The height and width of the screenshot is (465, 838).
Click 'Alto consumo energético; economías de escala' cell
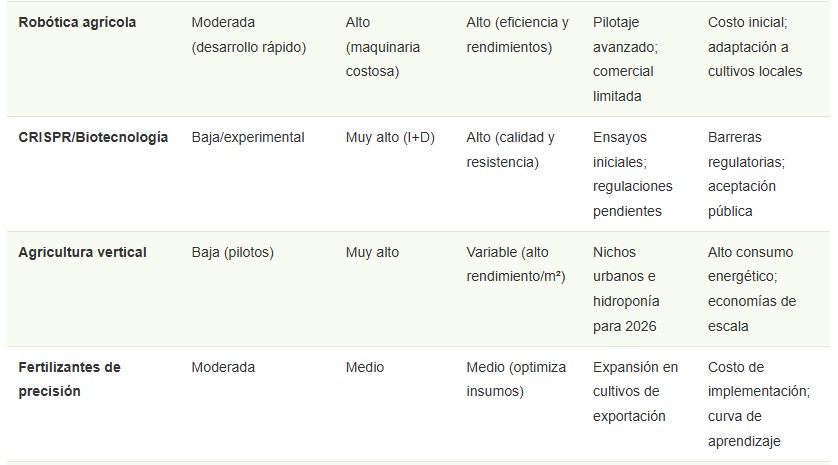pos(752,289)
